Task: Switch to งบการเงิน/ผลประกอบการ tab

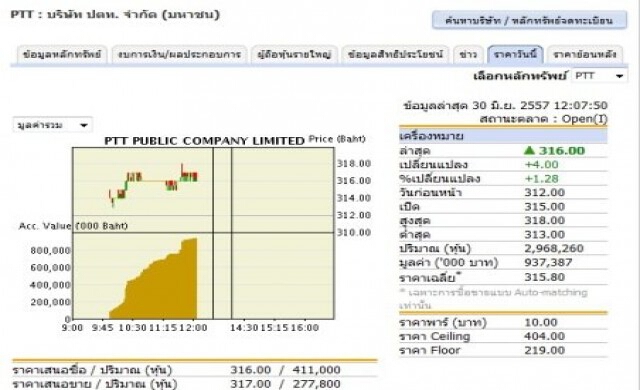Action: click(179, 54)
